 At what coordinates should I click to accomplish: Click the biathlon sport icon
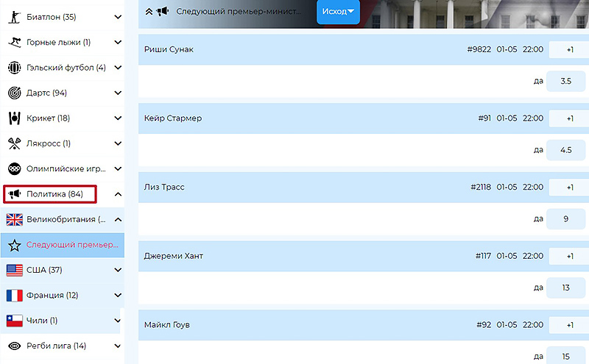tap(14, 17)
